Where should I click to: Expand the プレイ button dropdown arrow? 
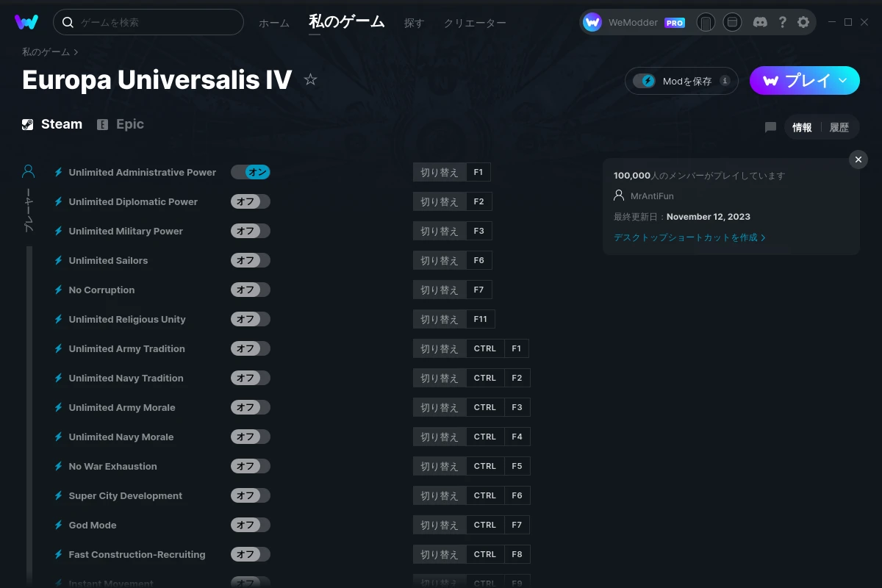pos(843,80)
